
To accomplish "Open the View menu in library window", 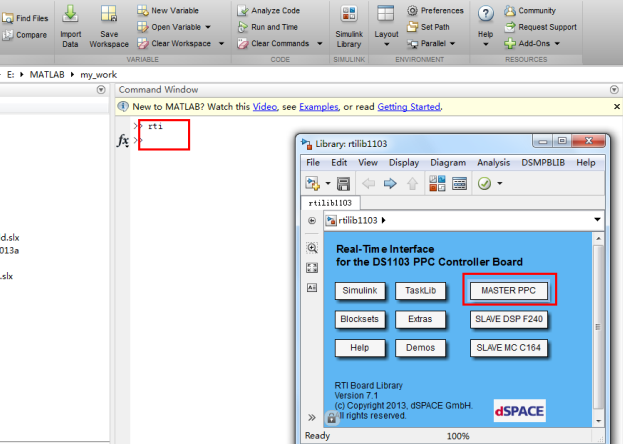I will coord(368,163).
